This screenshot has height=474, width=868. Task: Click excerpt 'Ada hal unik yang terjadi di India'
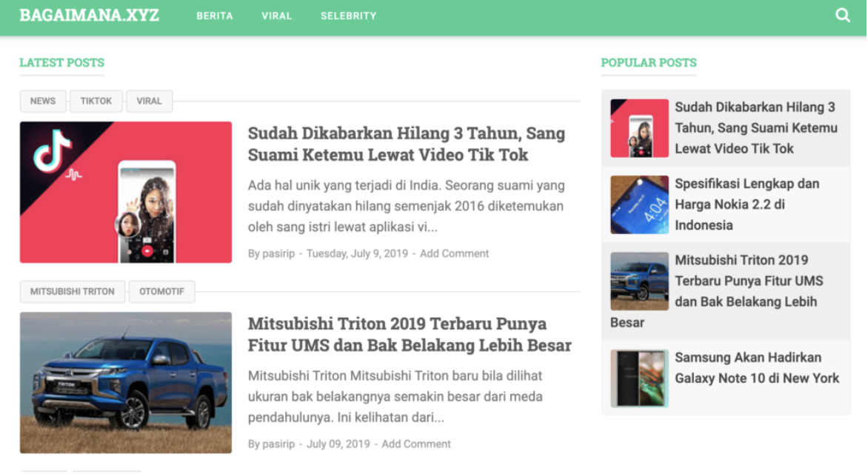coord(407,206)
